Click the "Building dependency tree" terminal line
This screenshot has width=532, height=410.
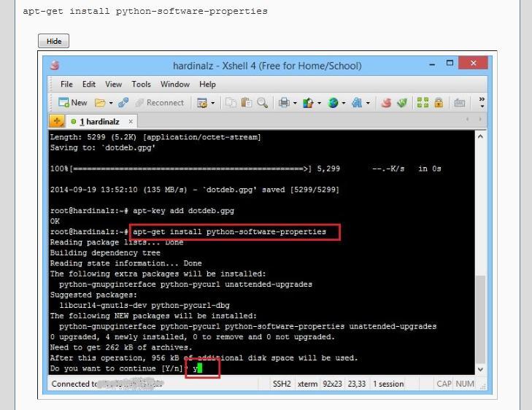(105, 252)
